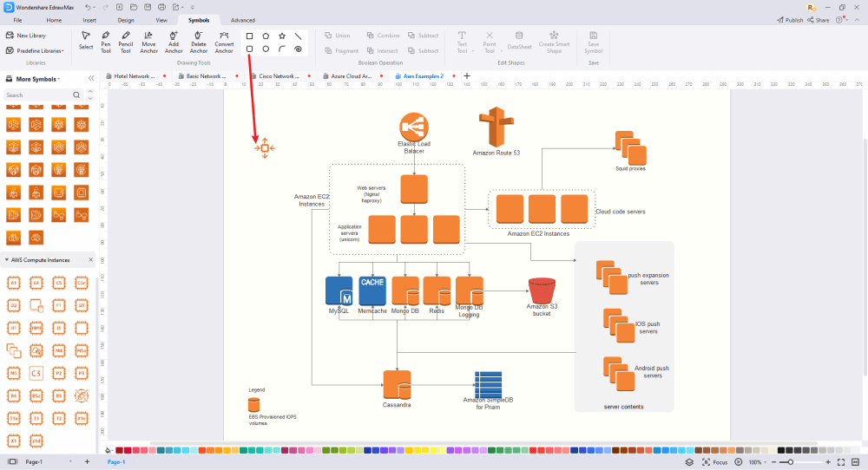Pick the arc drawing tool
868x470 pixels.
pyautogui.click(x=282, y=49)
